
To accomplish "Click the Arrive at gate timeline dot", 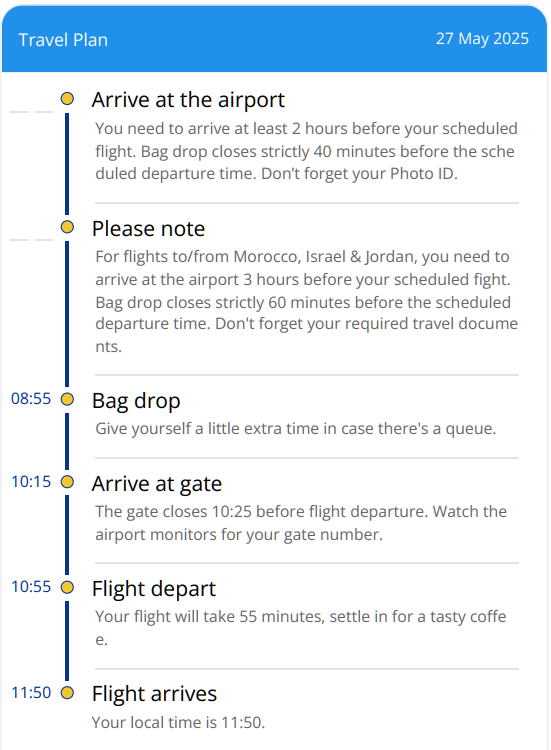I will coord(67,482).
